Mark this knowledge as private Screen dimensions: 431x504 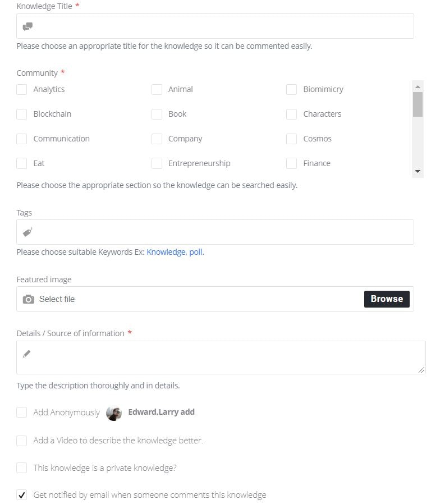click(x=22, y=468)
